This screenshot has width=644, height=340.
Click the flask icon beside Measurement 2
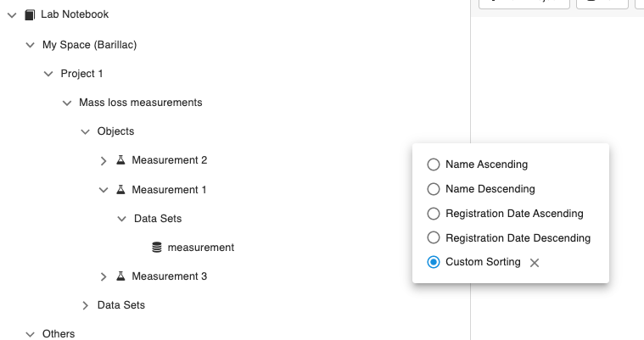(x=120, y=159)
